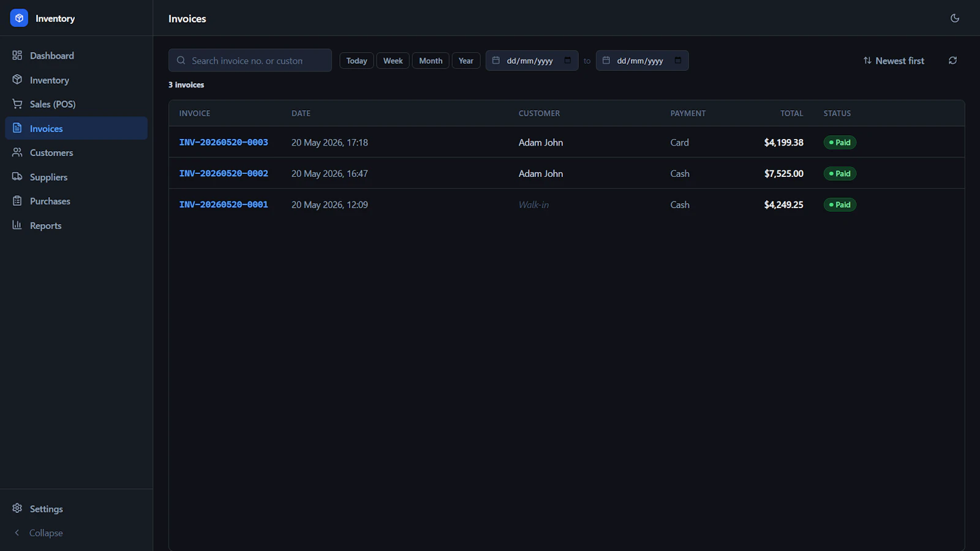Open Settings
The height and width of the screenshot is (551, 980).
(x=77, y=508)
